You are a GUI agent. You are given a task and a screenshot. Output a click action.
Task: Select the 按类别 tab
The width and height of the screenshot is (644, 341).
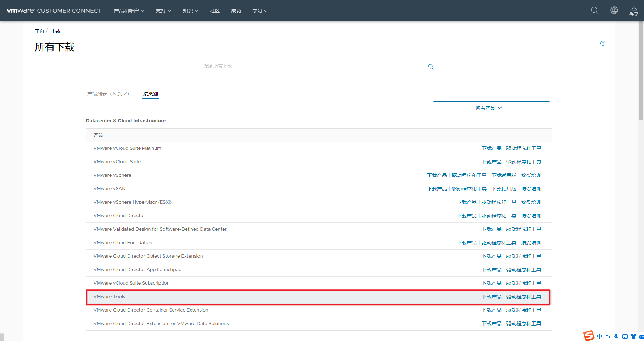tap(151, 94)
